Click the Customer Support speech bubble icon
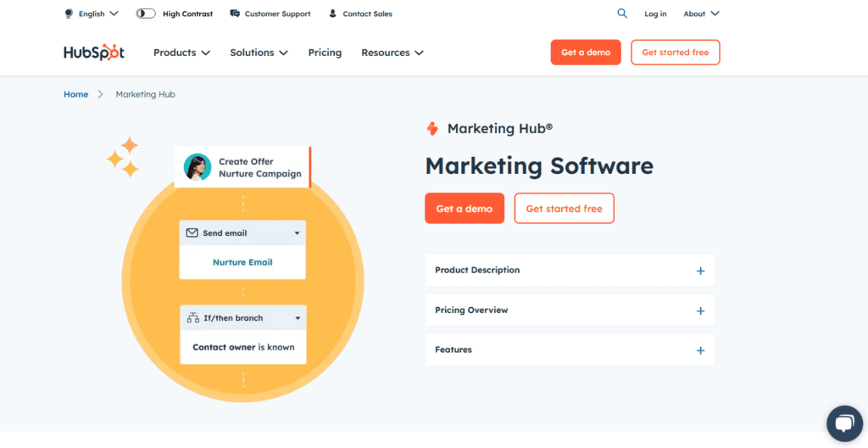Screen dimensions: 868x448 [235, 14]
